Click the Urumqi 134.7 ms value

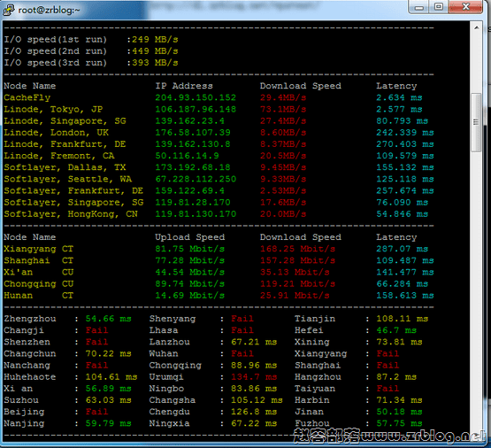pos(254,377)
